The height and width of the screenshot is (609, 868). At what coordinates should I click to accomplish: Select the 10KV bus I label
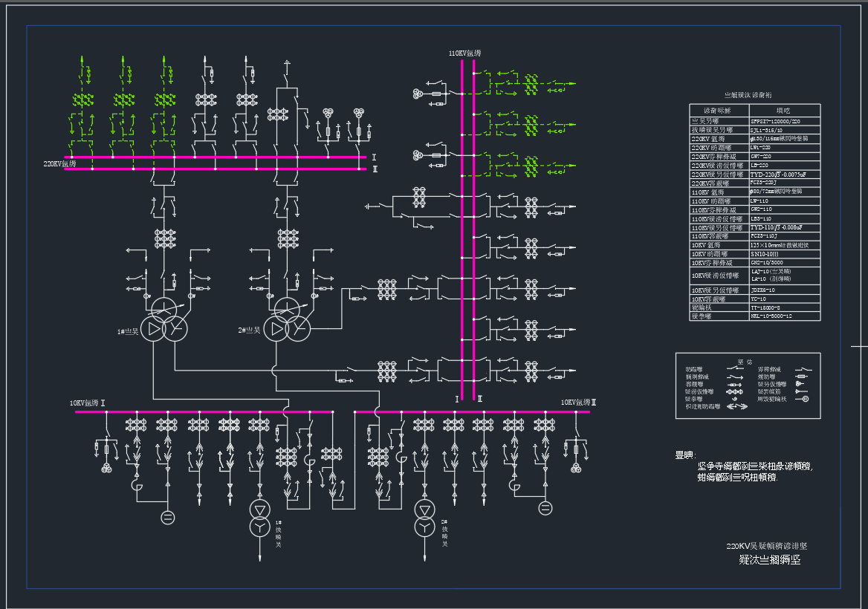pos(88,403)
